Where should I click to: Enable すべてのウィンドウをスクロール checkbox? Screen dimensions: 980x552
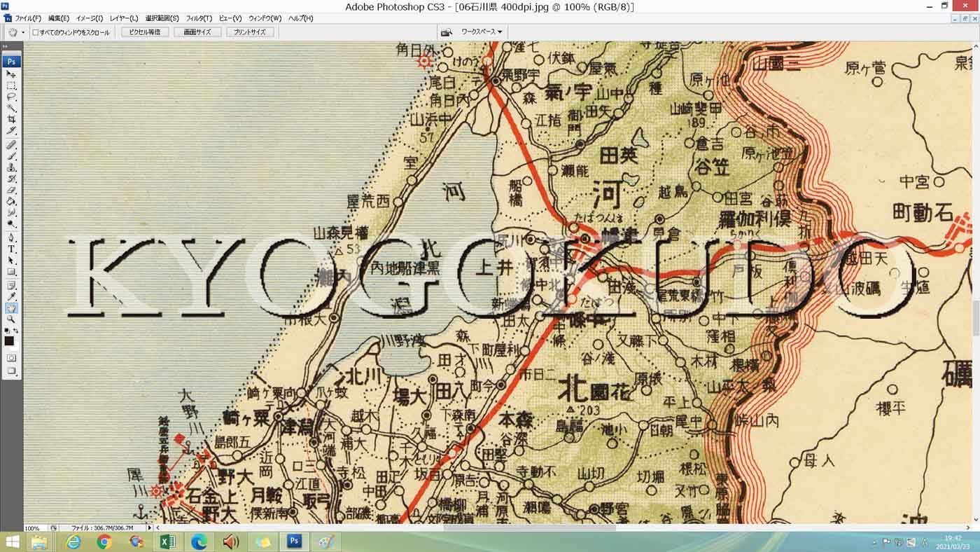[x=36, y=32]
